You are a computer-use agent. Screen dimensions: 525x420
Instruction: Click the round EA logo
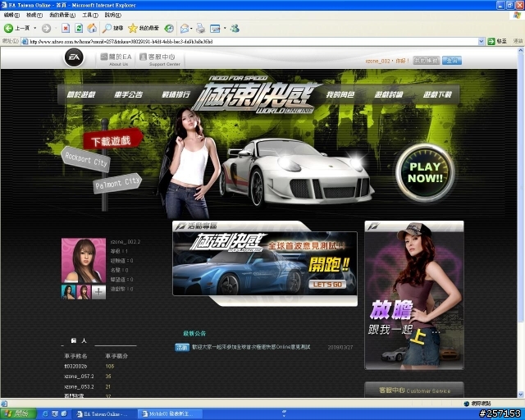(74, 57)
